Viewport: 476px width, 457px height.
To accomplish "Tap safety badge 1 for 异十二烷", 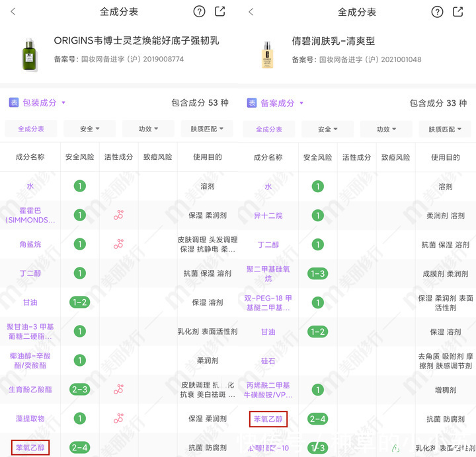I will (x=318, y=215).
